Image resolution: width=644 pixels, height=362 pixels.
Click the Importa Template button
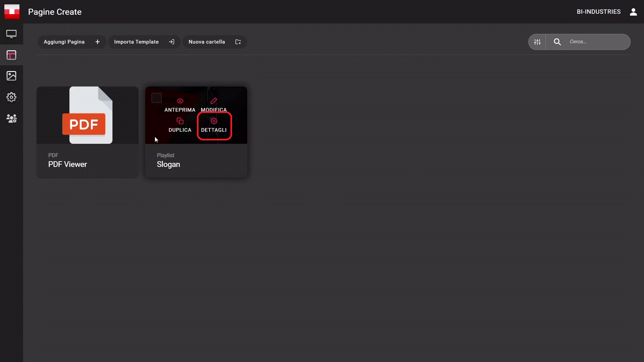point(144,42)
